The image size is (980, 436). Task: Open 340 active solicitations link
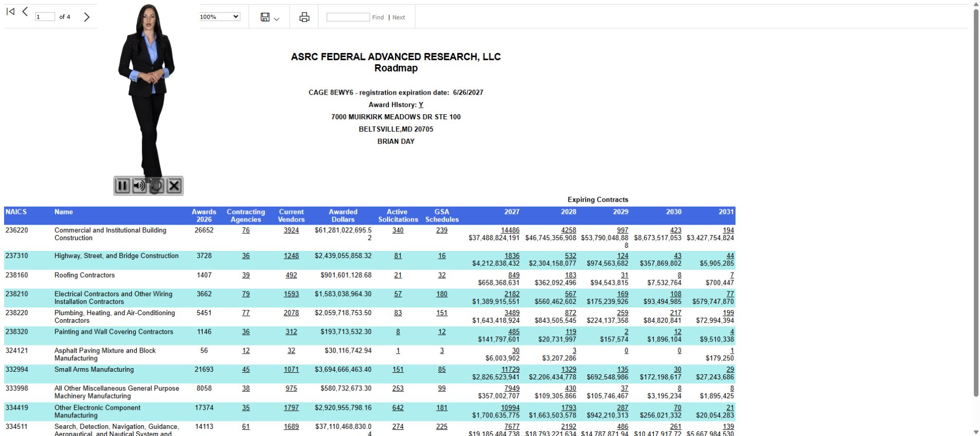tap(398, 230)
